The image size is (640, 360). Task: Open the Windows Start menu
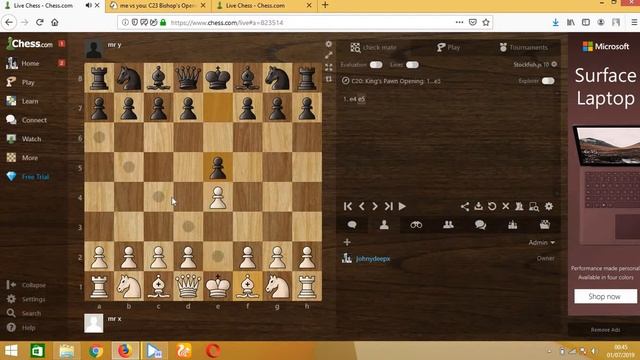pos(11,351)
